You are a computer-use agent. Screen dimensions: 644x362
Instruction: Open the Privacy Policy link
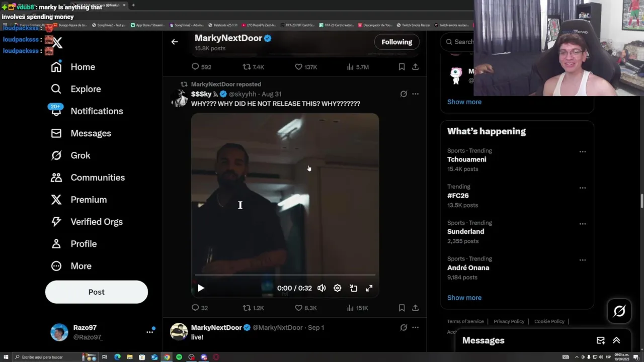509,321
